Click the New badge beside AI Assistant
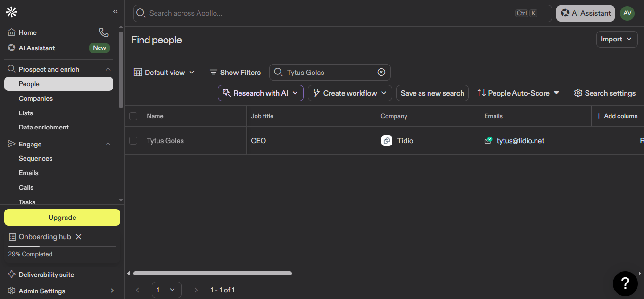The width and height of the screenshot is (644, 299). (99, 48)
